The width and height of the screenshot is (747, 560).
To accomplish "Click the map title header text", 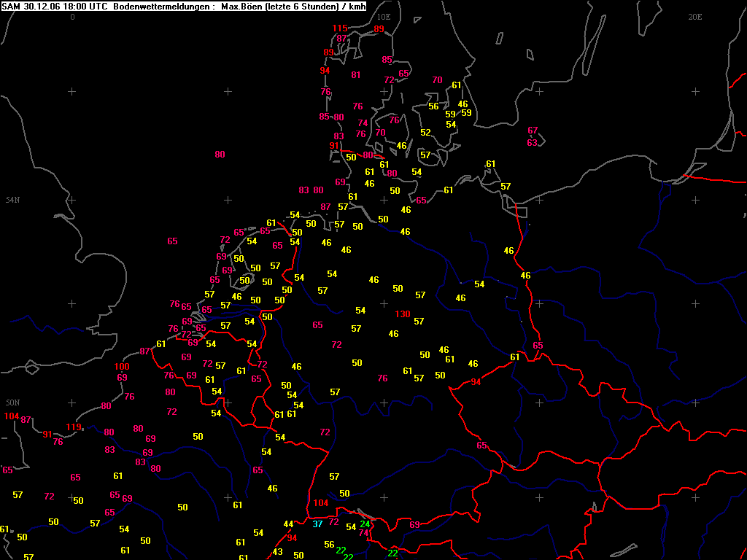I will click(183, 5).
